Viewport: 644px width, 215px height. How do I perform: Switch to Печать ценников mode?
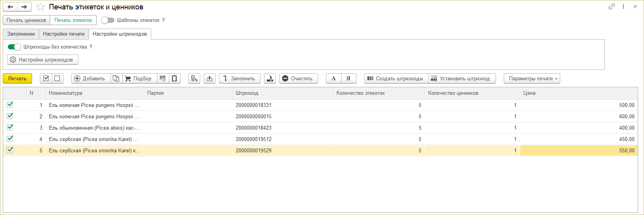(x=26, y=20)
